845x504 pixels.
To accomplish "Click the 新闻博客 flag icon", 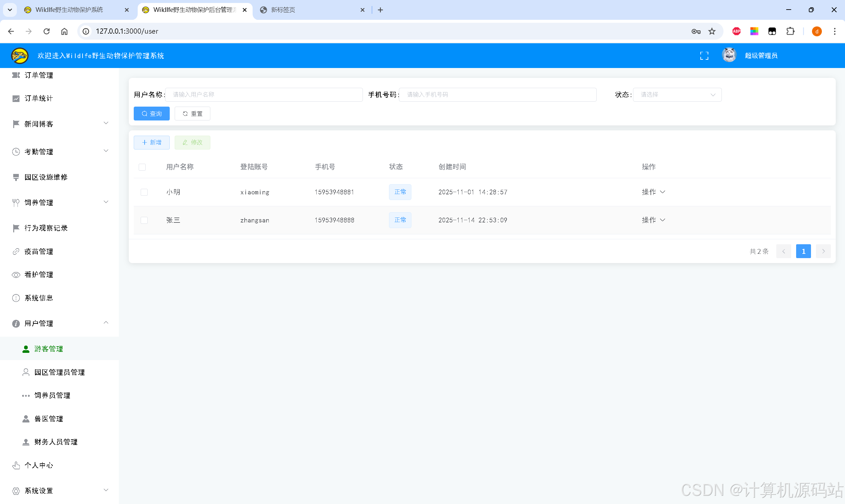I will tap(16, 124).
